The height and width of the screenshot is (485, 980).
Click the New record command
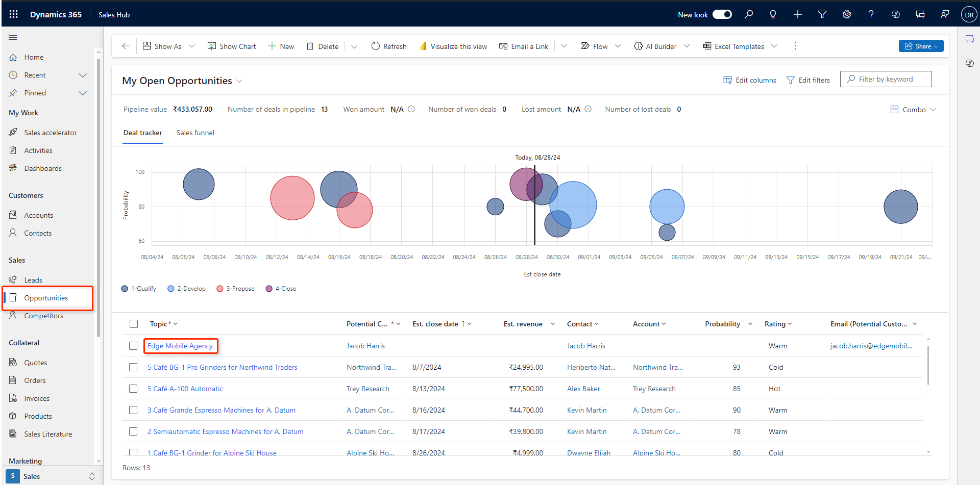(281, 46)
